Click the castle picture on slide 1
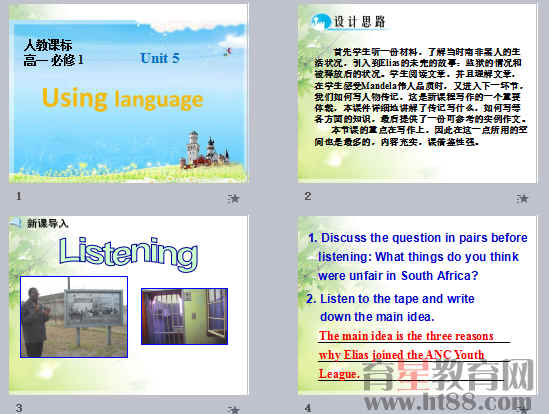Viewport: 549px width, 414px height. pyautogui.click(x=204, y=150)
